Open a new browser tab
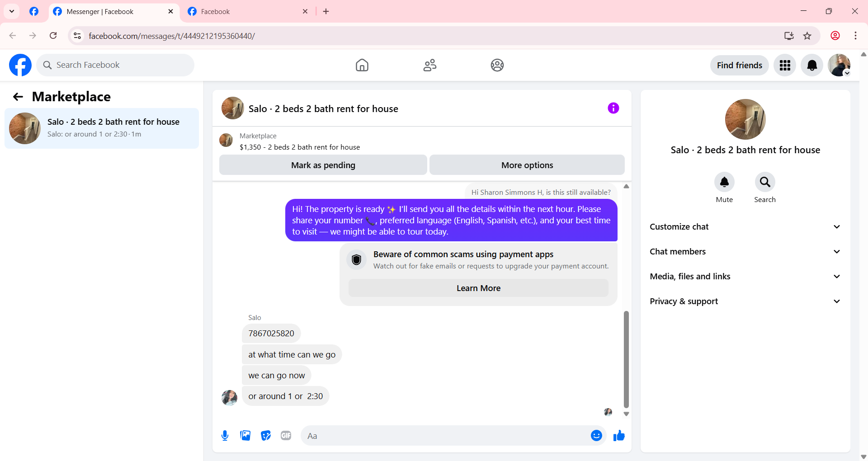Screen dimensions: 868x461 coord(326,11)
